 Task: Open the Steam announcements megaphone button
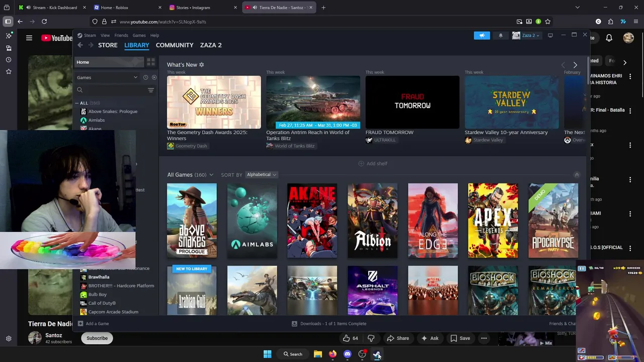(x=481, y=35)
